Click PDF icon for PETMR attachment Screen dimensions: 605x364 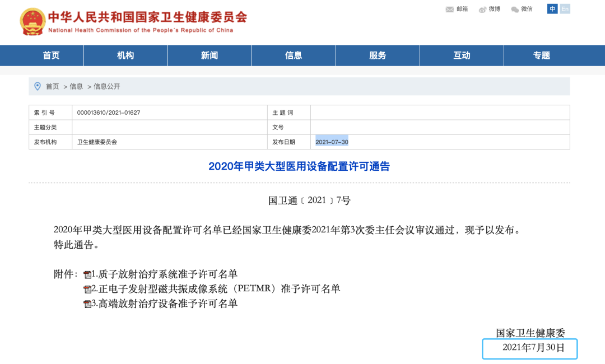click(x=87, y=289)
